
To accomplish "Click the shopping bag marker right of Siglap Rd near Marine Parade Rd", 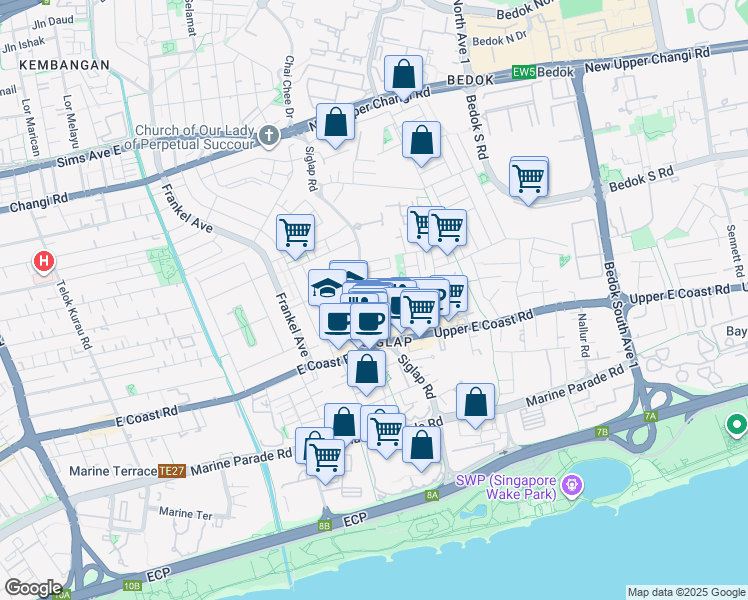I will click(477, 402).
